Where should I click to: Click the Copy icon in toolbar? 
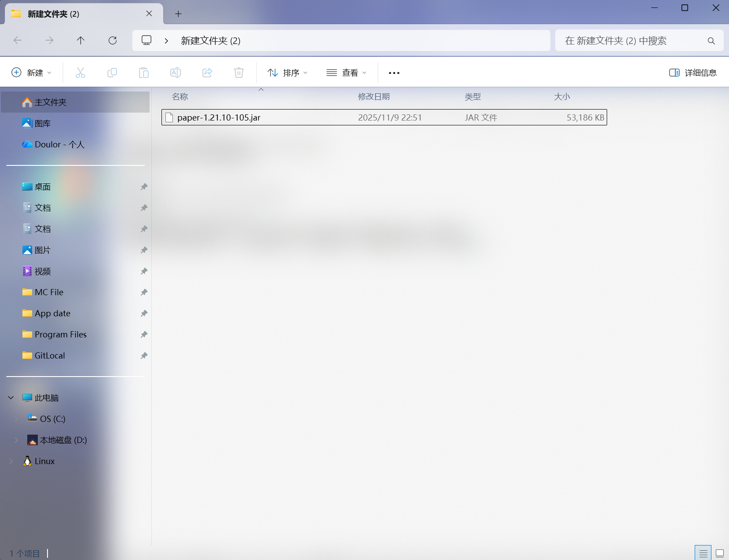112,73
